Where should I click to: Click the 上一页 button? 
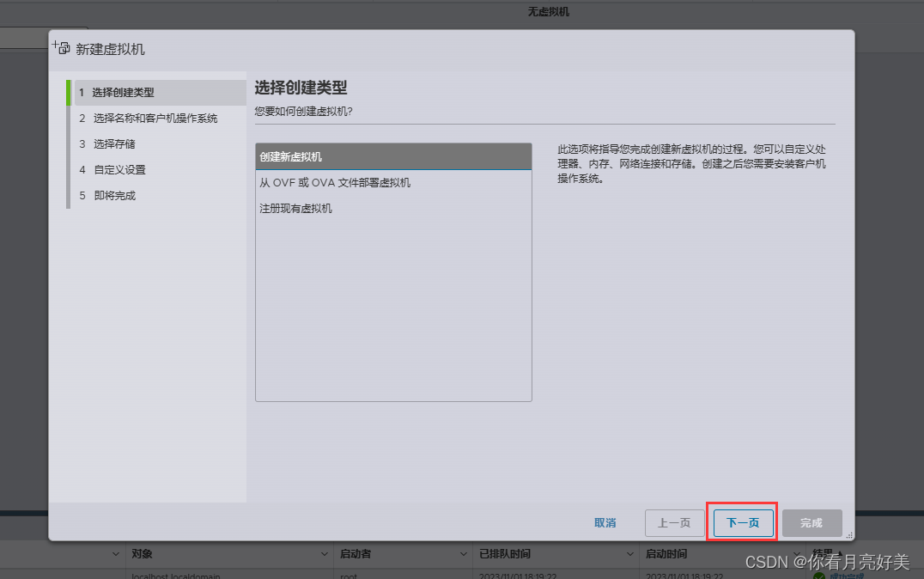[674, 523]
